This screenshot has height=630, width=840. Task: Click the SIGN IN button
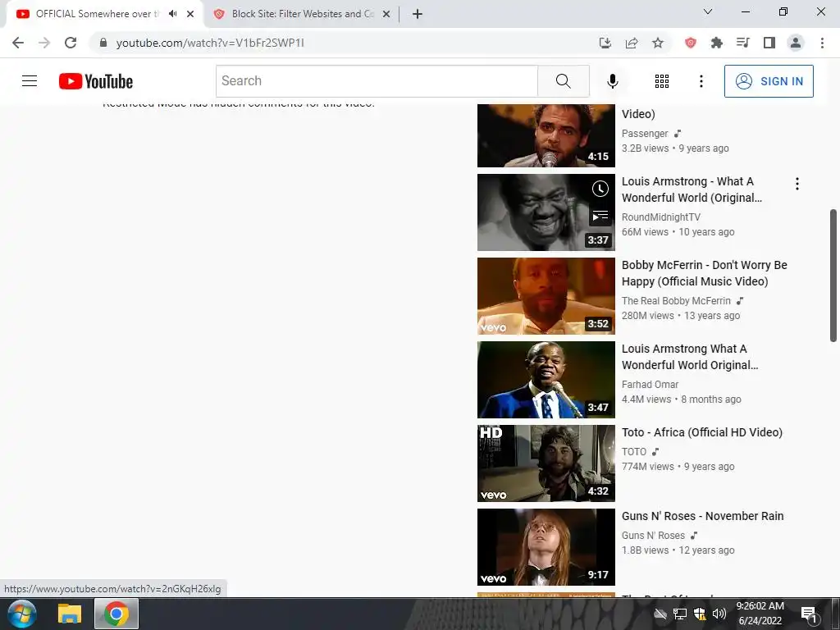(768, 81)
